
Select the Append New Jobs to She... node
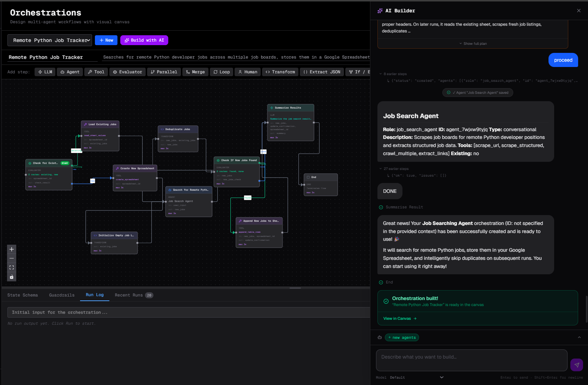point(259,232)
